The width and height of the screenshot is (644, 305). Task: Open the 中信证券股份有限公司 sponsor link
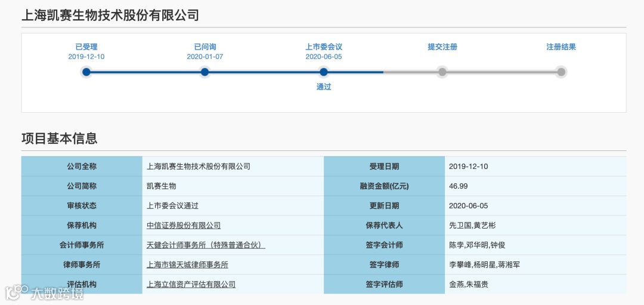(184, 226)
